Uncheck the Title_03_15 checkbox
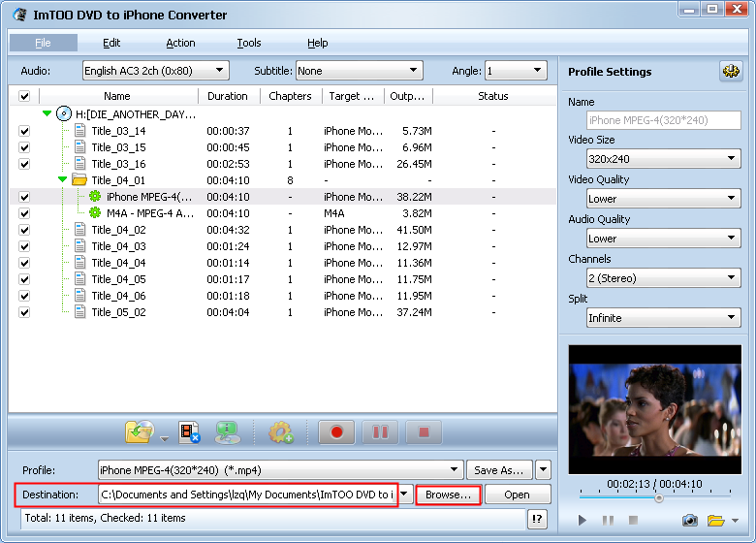This screenshot has height=543, width=756. click(x=24, y=147)
